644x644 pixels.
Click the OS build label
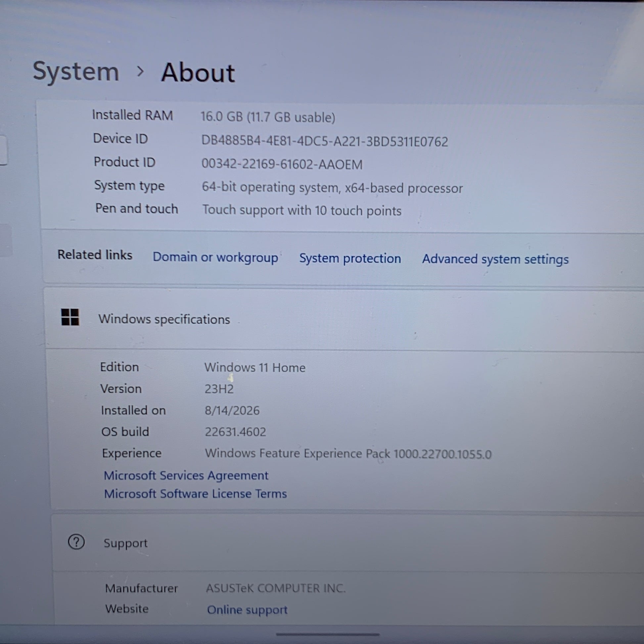pyautogui.click(x=125, y=432)
